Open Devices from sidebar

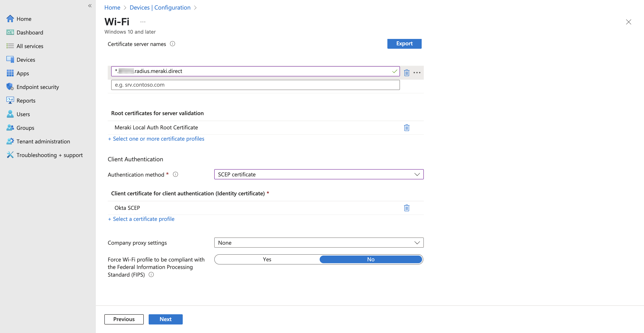(26, 60)
